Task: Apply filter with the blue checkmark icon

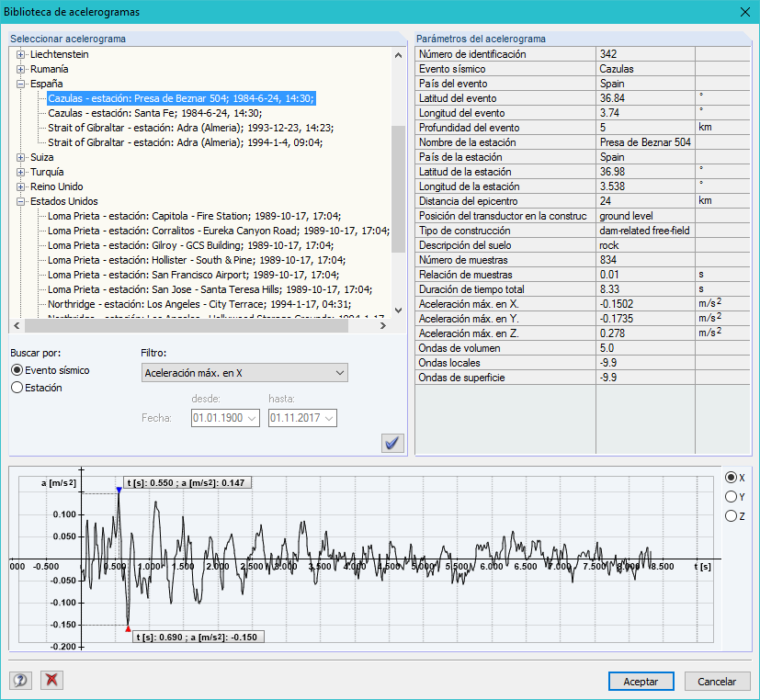Action: (x=392, y=443)
